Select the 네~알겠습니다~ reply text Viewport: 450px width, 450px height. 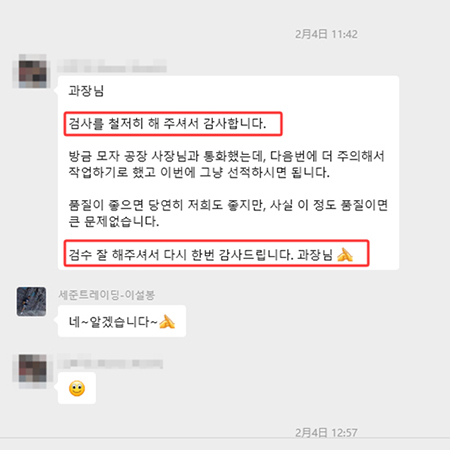tap(113, 322)
